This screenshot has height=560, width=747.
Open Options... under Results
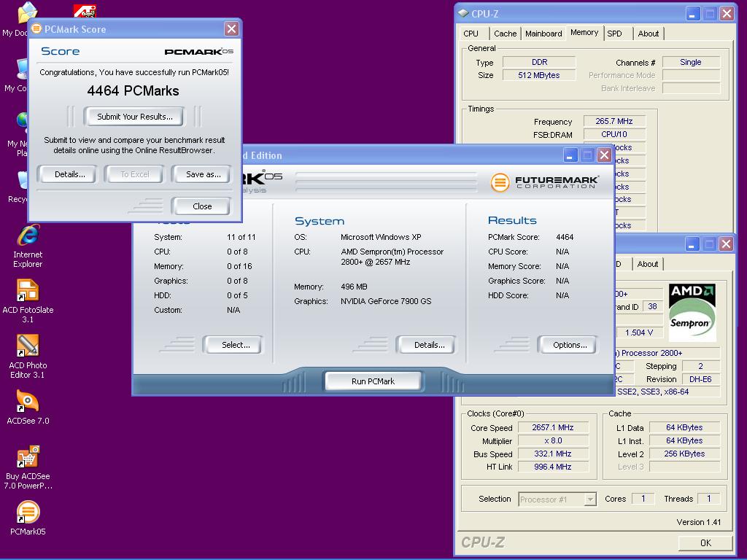tap(569, 345)
